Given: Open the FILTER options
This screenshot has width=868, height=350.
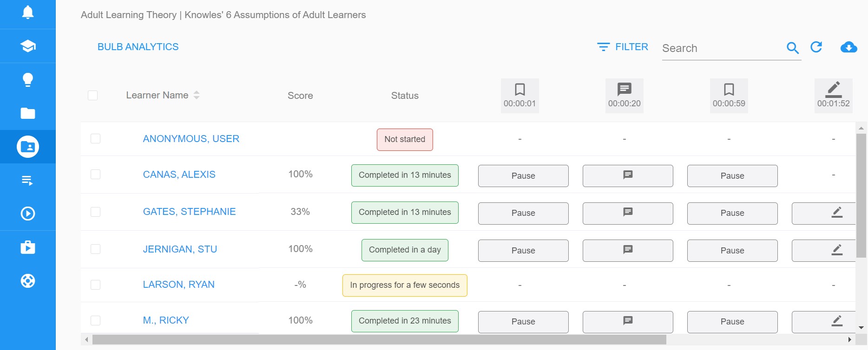Looking at the screenshot, I should pos(623,47).
